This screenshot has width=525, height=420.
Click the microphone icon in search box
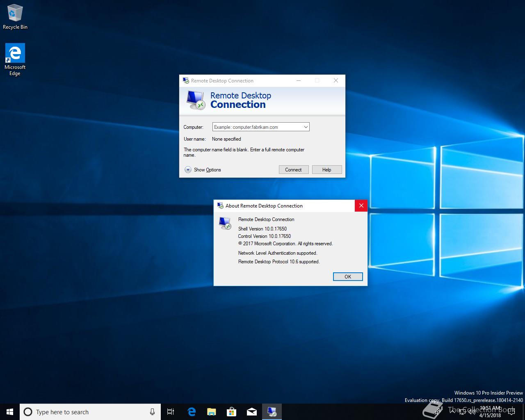click(x=152, y=412)
